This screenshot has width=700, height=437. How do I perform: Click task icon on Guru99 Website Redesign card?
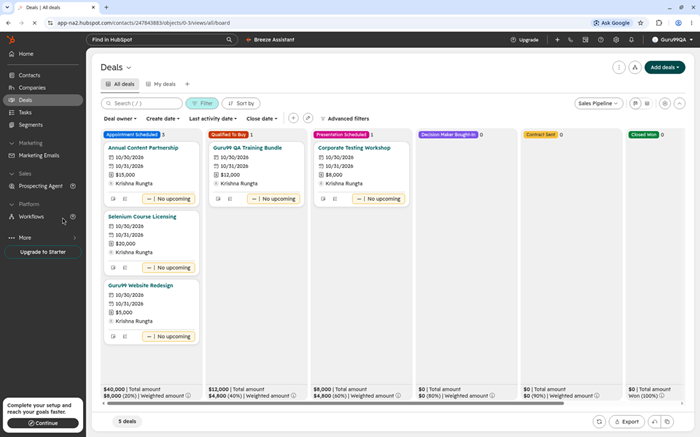pos(125,337)
